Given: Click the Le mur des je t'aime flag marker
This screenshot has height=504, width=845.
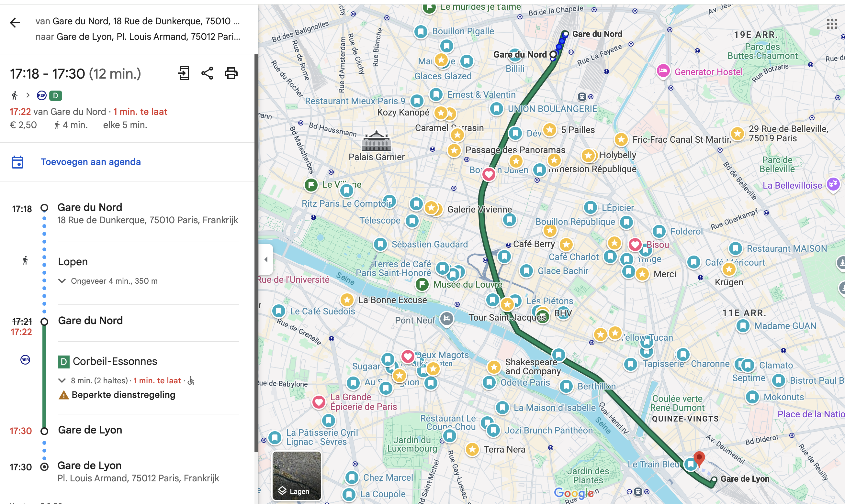Looking at the screenshot, I should click(x=429, y=7).
